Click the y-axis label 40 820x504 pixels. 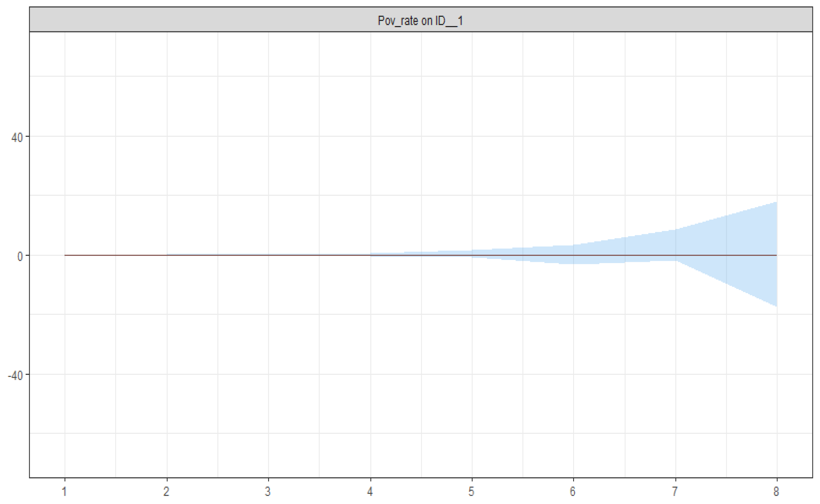(x=17, y=137)
